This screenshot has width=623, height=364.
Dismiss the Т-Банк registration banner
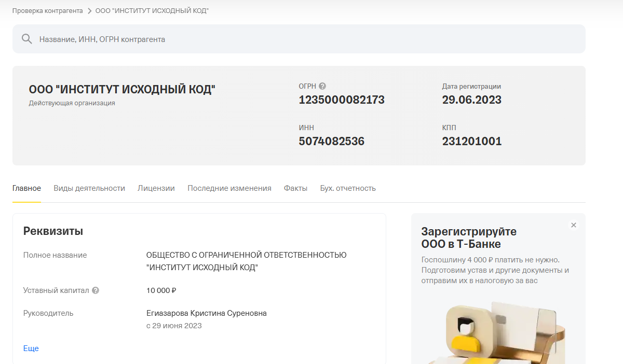pyautogui.click(x=573, y=225)
